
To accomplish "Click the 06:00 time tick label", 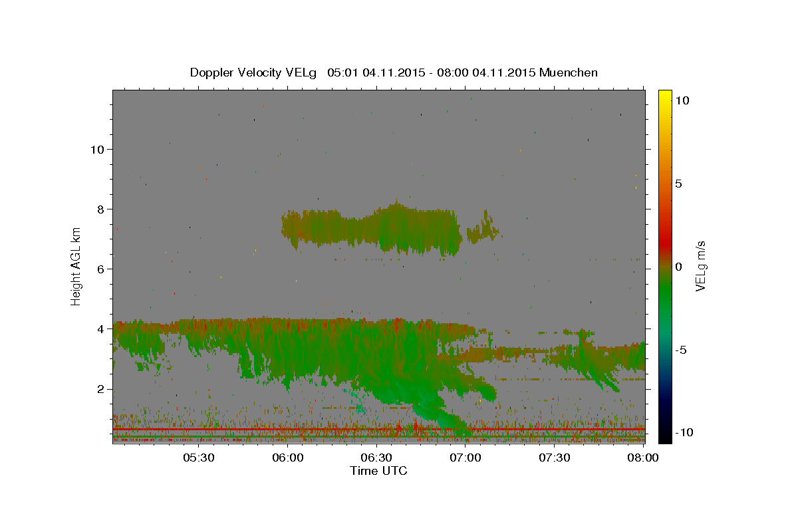I will [x=287, y=458].
